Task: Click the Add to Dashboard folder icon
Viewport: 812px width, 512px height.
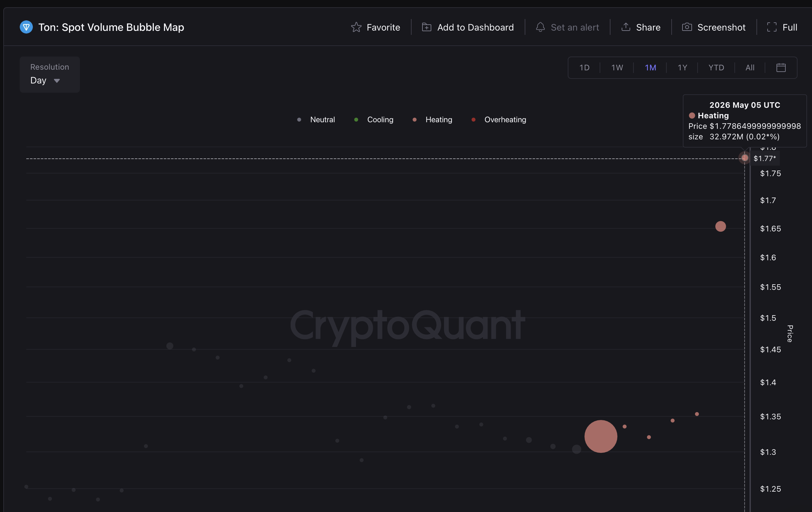Action: click(x=427, y=27)
